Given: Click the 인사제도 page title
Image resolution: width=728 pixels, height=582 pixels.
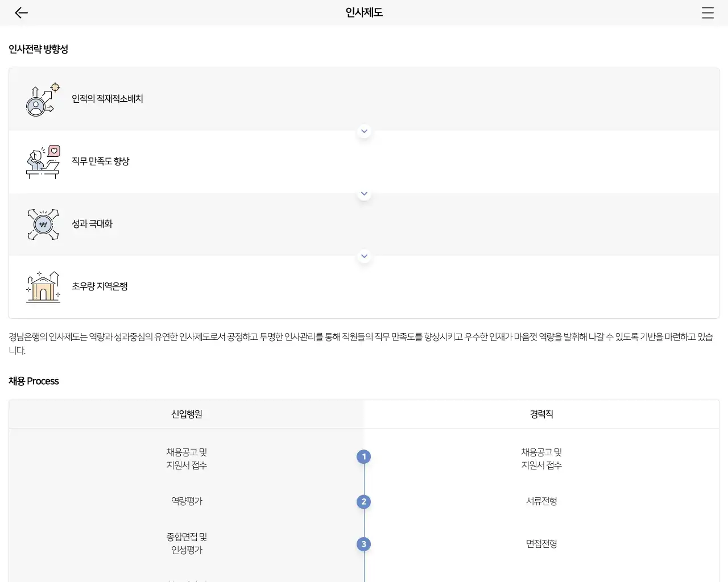Looking at the screenshot, I should [x=364, y=13].
